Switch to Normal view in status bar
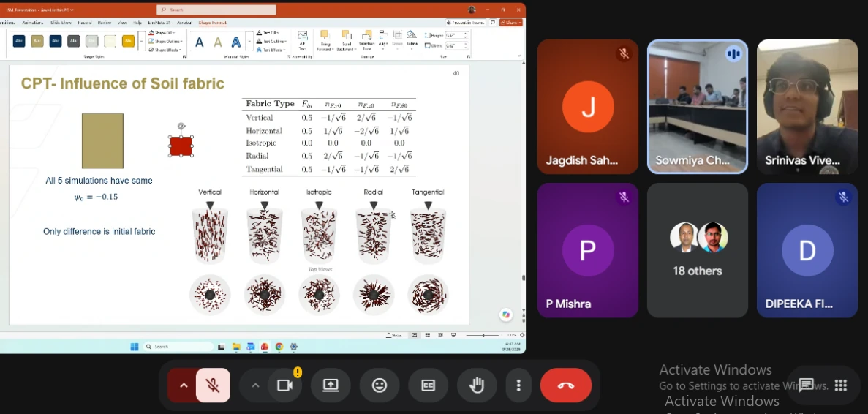Viewport: 868px width, 414px height. point(415,336)
